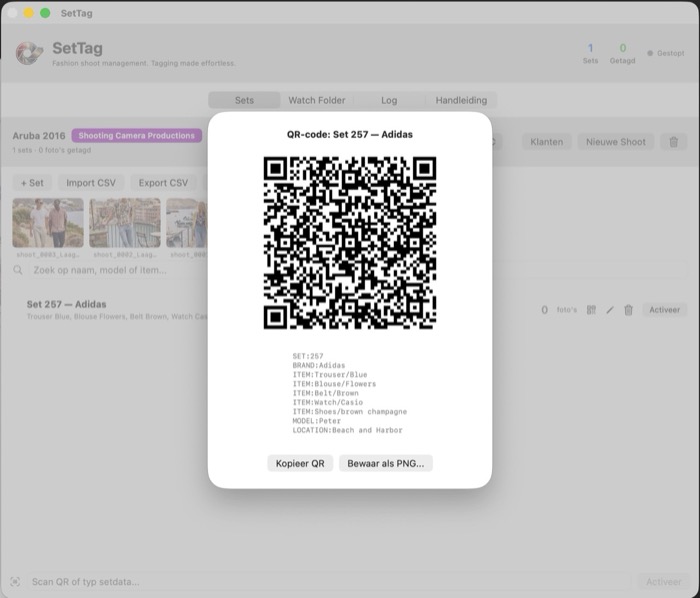Screen dimensions: 700x598
Task: Click the Gestopt status indicator
Action: coord(666,53)
